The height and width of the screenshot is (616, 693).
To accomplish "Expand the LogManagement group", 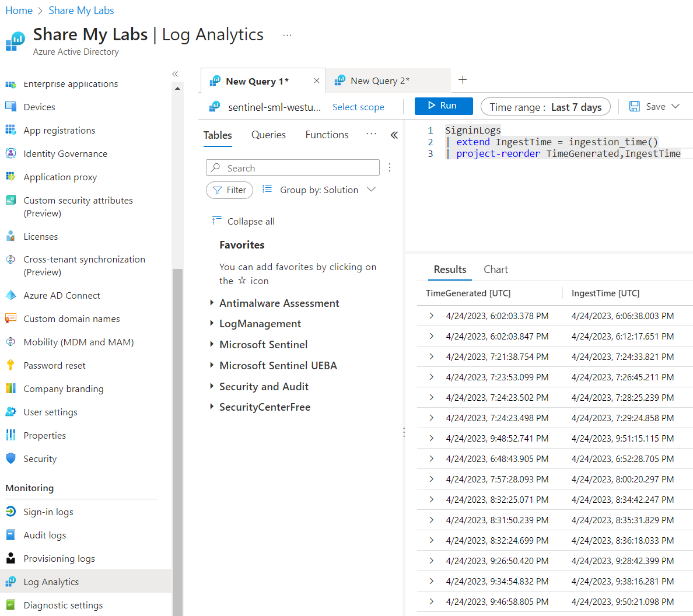I will click(x=212, y=323).
